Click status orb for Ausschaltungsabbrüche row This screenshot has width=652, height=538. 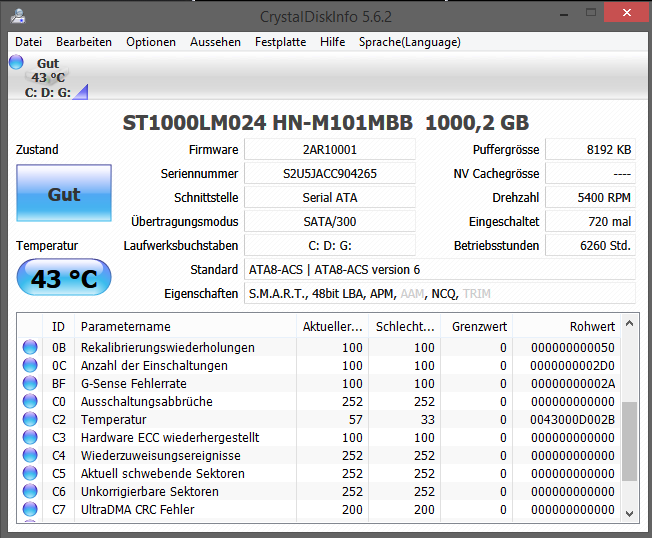pyautogui.click(x=30, y=401)
